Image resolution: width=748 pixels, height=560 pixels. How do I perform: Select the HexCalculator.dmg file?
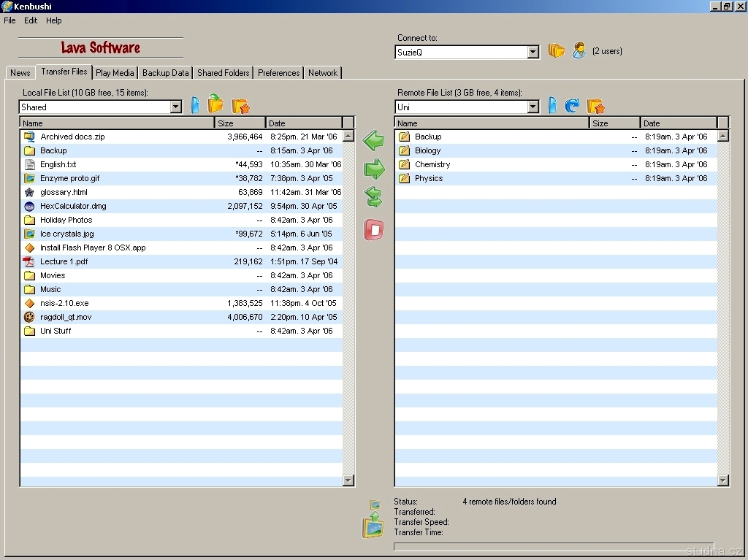pyautogui.click(x=73, y=206)
